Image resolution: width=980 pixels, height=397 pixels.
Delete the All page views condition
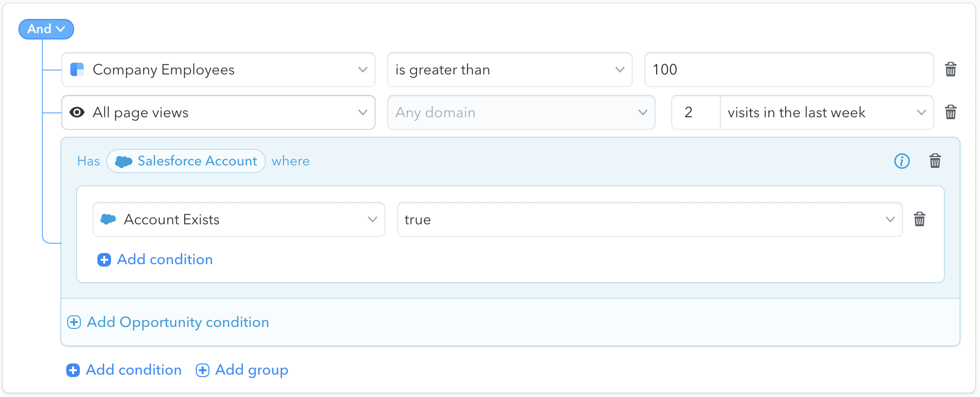(950, 112)
